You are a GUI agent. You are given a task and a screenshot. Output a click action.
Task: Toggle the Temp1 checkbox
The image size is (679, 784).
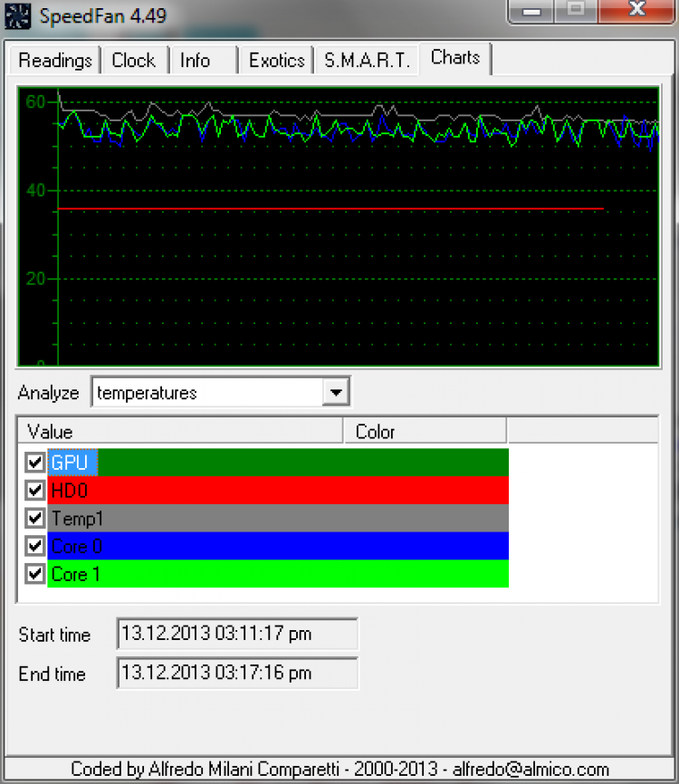coord(35,518)
